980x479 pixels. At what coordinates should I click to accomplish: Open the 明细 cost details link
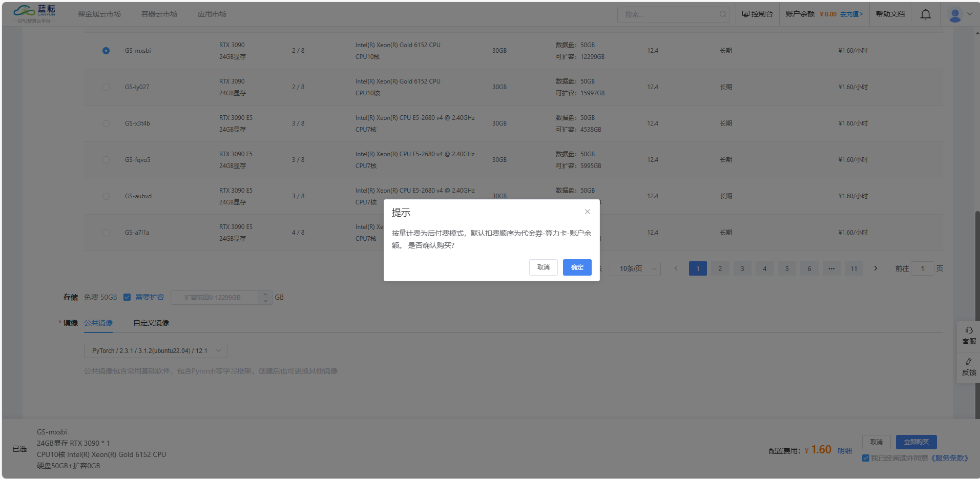[845, 451]
